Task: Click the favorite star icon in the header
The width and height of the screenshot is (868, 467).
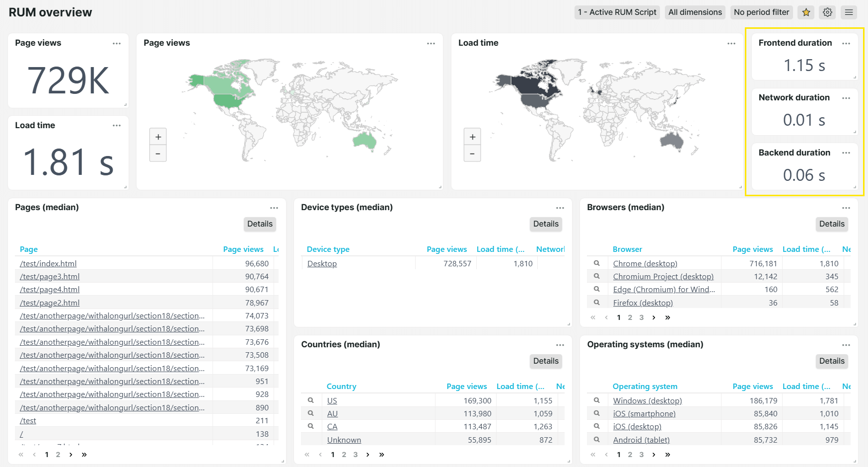Action: tap(806, 12)
